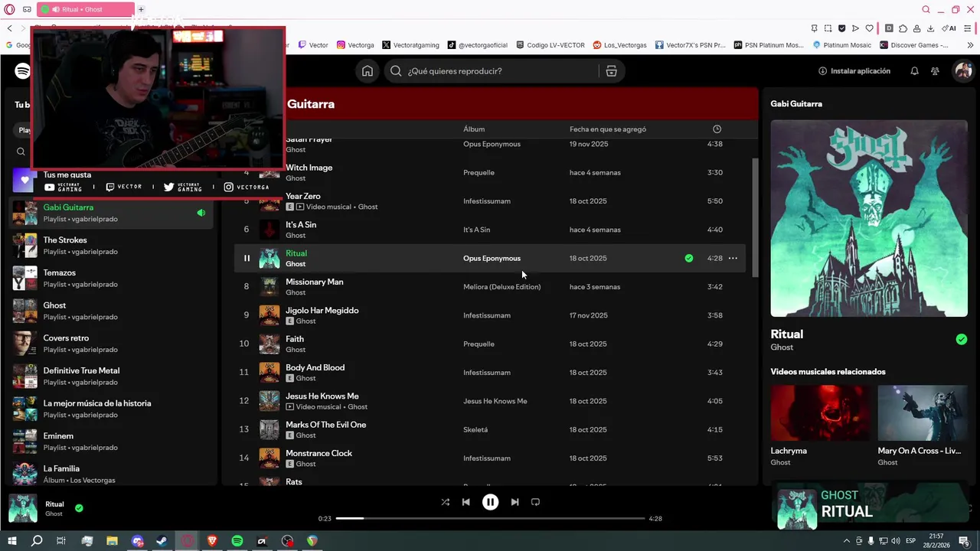Screen dimensions: 980x551
Task: Open Covers retro playlist
Action: point(111,344)
